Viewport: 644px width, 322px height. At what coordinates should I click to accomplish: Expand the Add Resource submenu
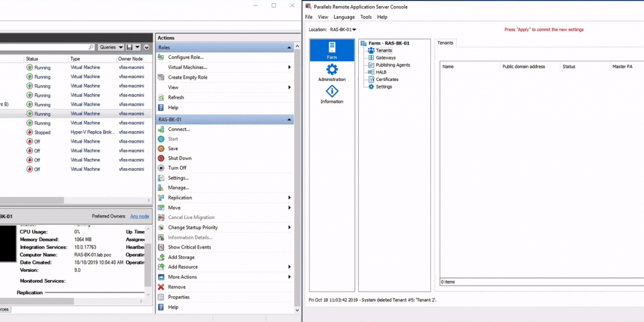[289, 267]
